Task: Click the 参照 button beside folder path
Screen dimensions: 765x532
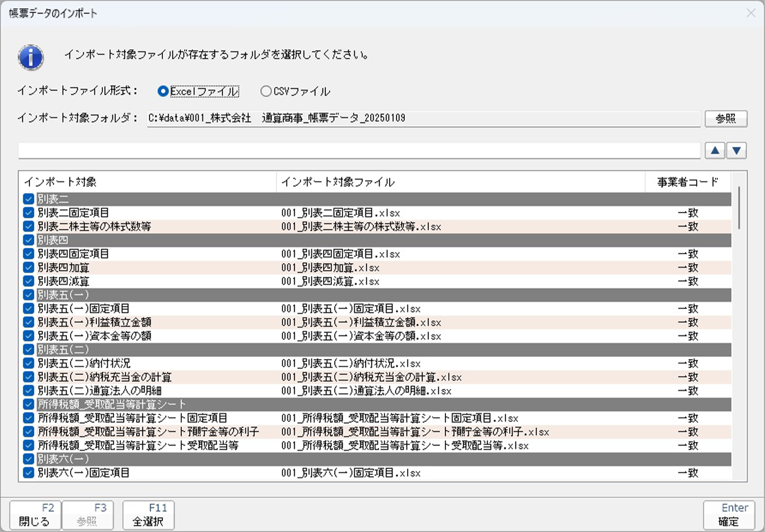Action: [x=726, y=119]
